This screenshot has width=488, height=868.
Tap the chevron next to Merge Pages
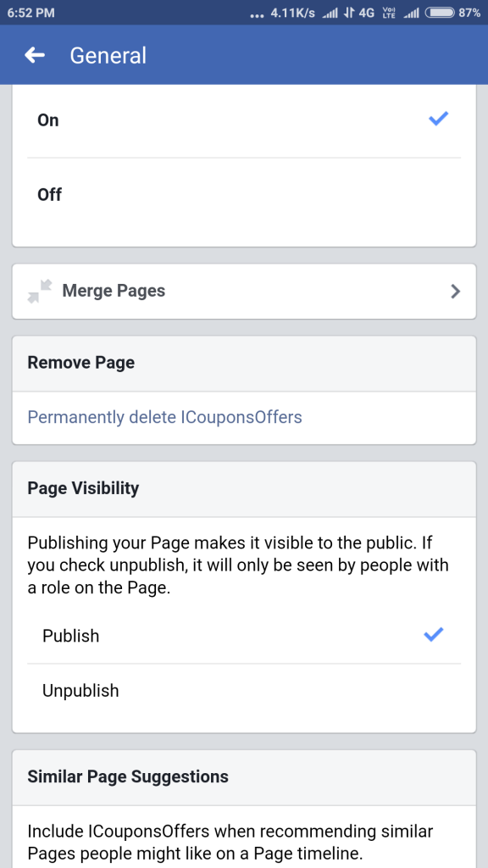(x=455, y=291)
